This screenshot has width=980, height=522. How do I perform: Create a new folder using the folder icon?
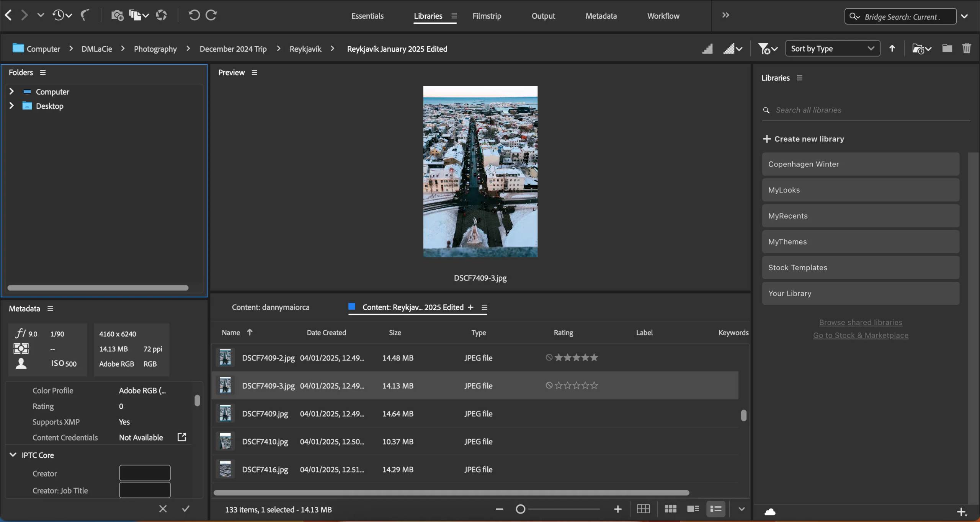click(x=947, y=48)
